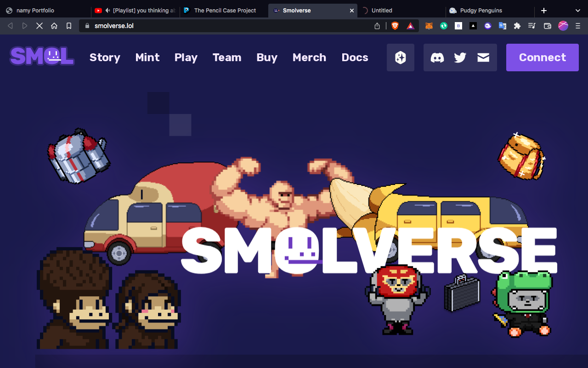Click the SMOL logo in header

pos(42,57)
